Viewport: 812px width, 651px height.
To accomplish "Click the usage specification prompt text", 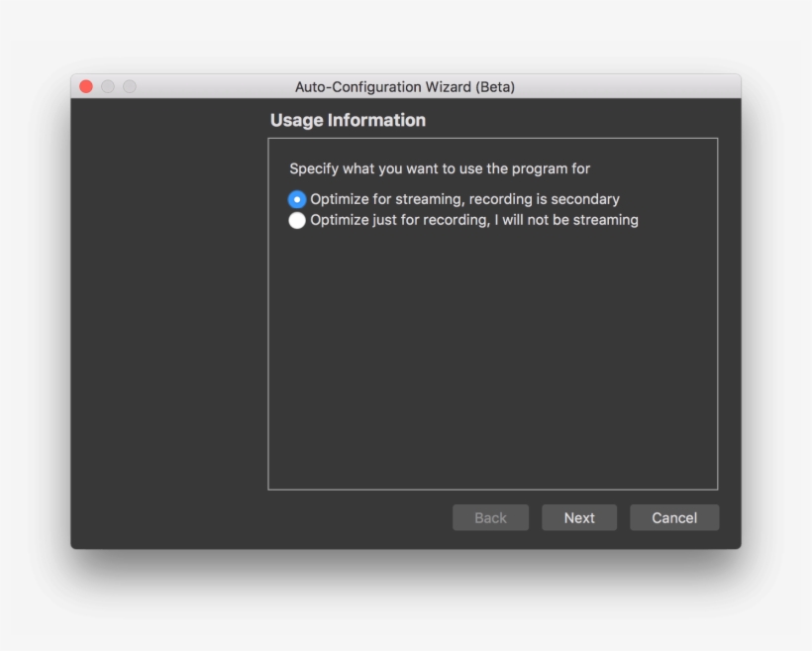I will coord(439,168).
